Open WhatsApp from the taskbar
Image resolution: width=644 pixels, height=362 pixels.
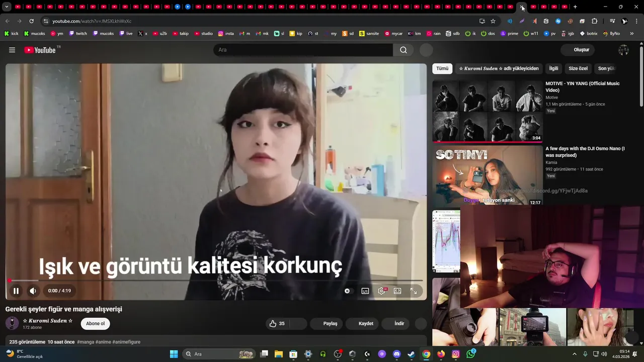pos(470,354)
